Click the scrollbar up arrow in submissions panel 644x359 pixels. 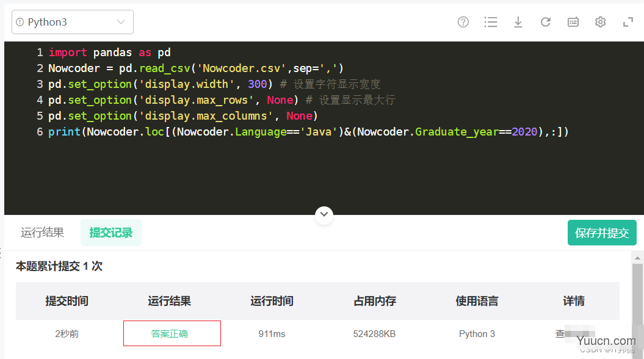[x=637, y=258]
